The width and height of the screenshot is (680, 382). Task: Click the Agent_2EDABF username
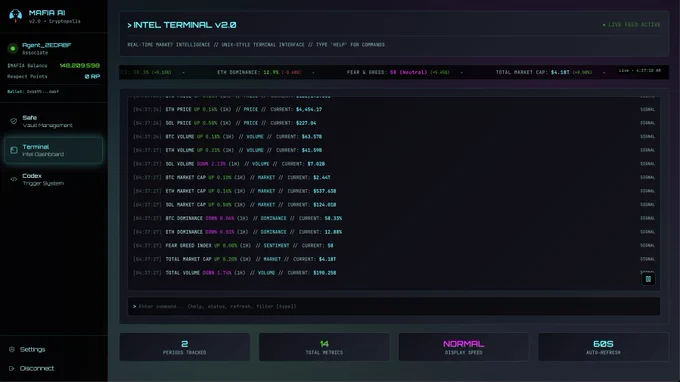[x=46, y=45]
